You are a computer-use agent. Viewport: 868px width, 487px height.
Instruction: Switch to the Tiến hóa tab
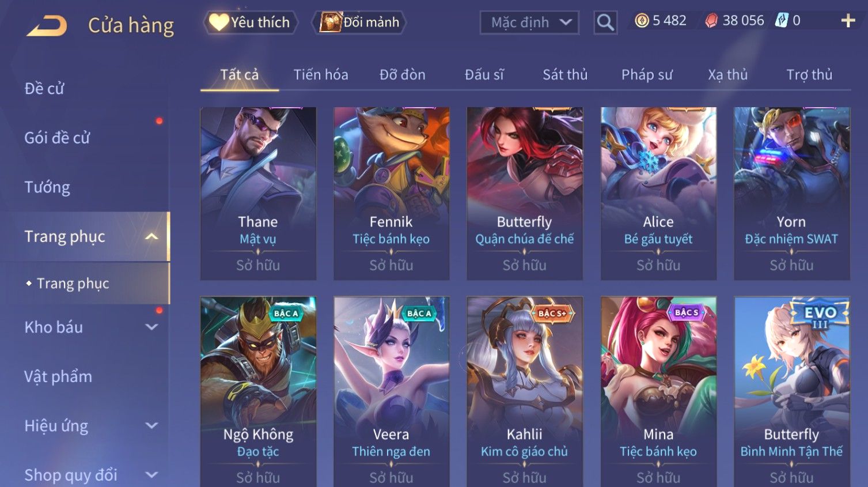321,75
